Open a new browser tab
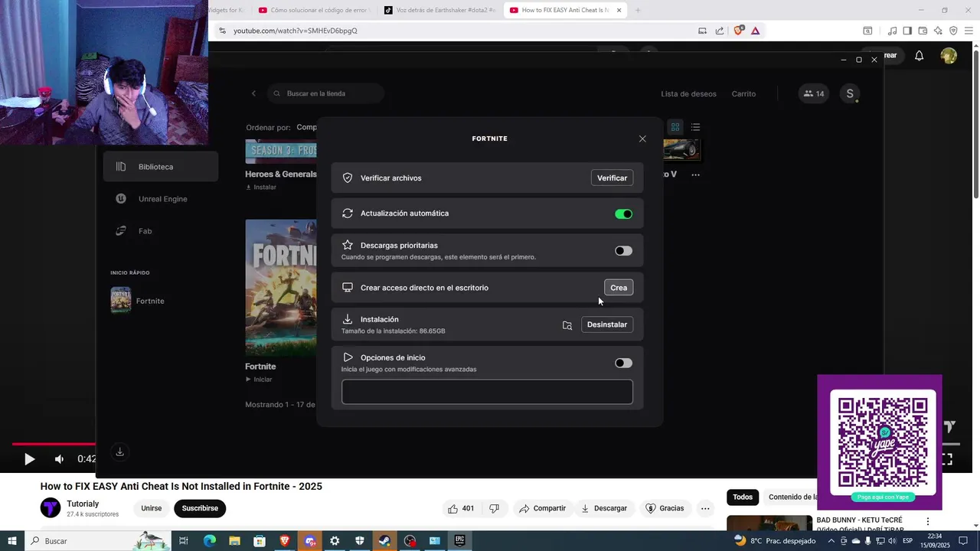 [638, 10]
